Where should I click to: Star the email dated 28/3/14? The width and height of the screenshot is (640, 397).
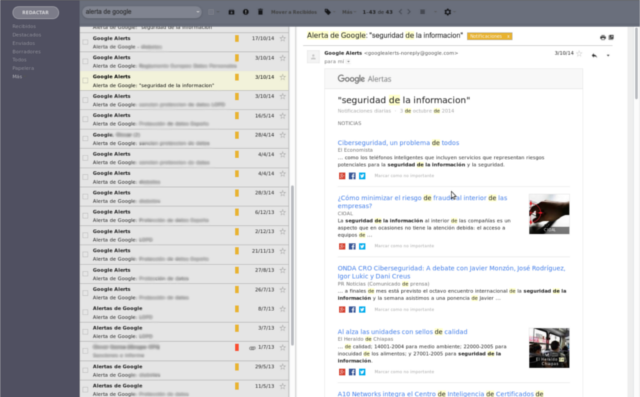(x=282, y=193)
